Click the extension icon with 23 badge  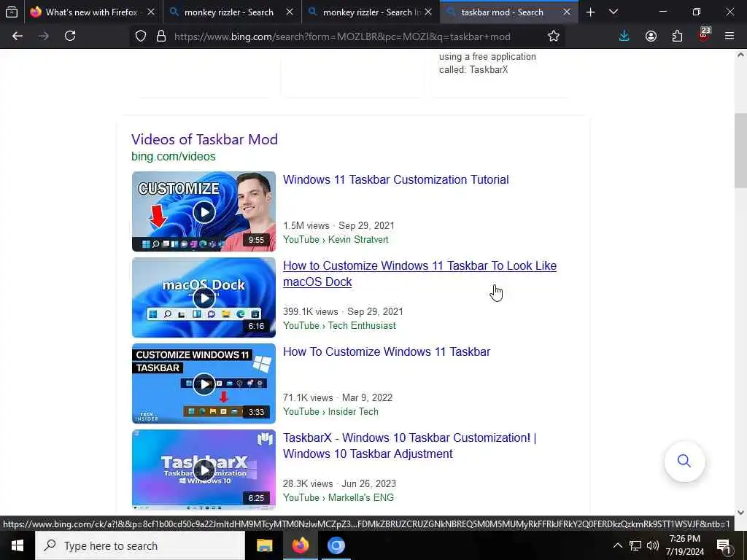[x=704, y=35]
